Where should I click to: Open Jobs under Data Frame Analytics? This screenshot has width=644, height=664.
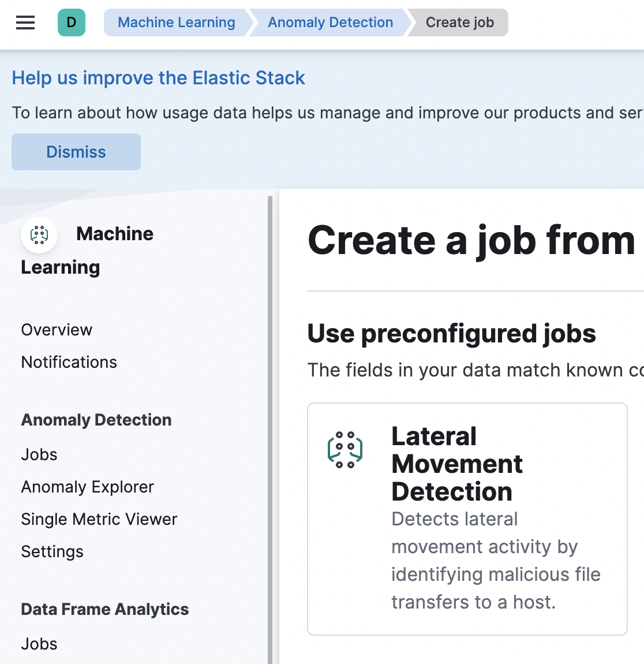pyautogui.click(x=39, y=644)
